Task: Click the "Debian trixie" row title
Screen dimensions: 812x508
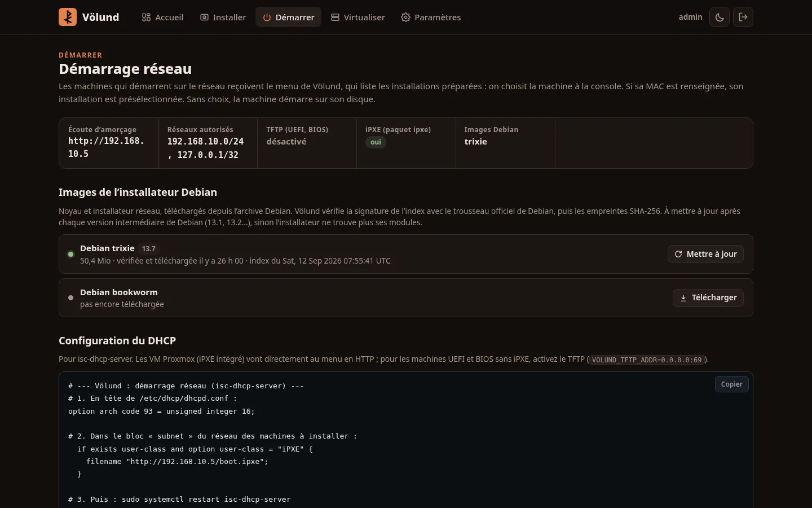Action: (x=107, y=248)
